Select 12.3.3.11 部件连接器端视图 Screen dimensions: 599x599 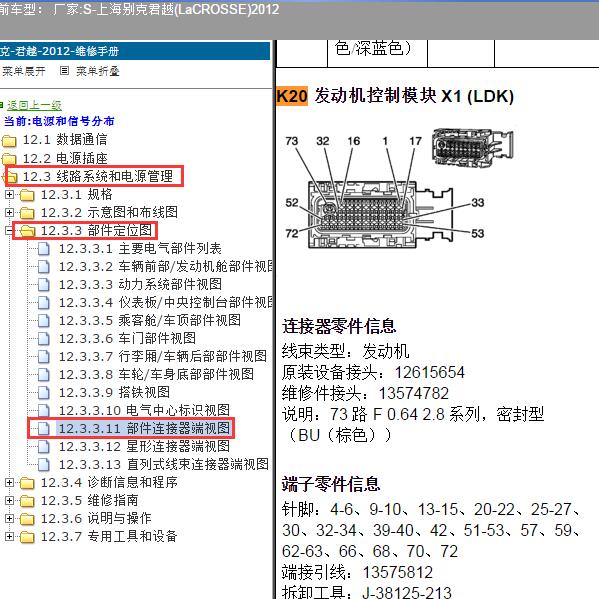coord(144,428)
